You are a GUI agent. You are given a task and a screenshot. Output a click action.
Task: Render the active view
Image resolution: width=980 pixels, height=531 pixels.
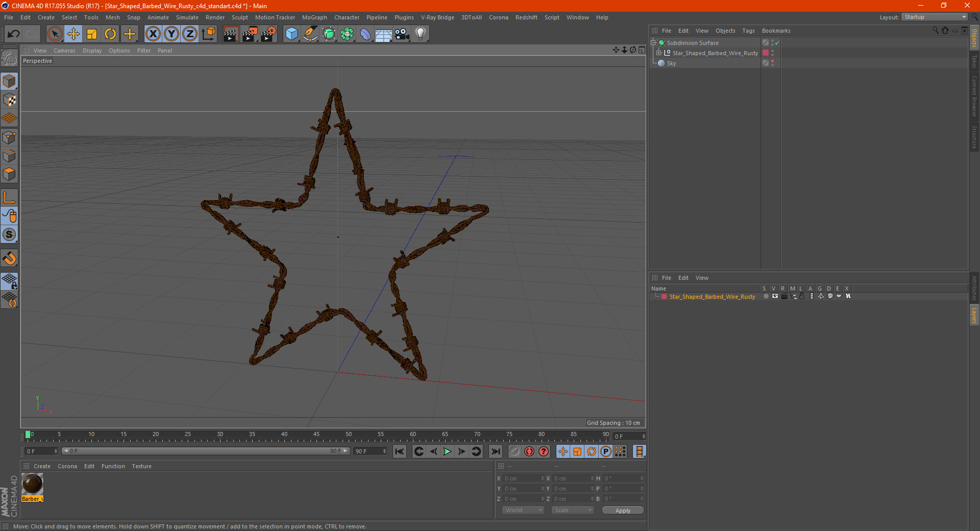tap(231, 34)
